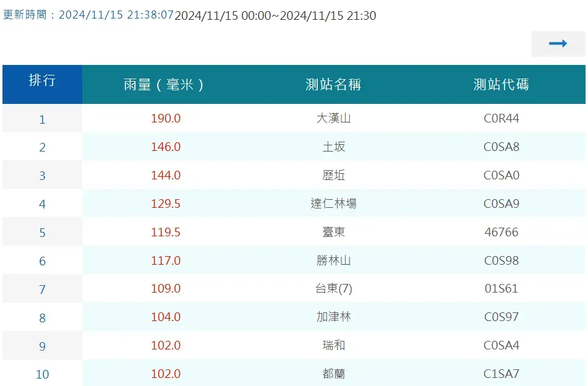588x386 pixels.
Task: Click station code C0SA4
Action: click(501, 346)
